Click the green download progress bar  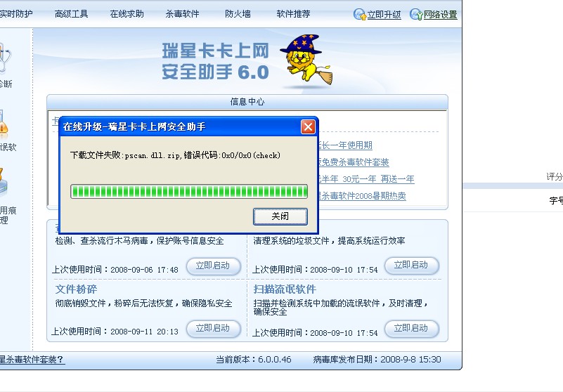189,191
